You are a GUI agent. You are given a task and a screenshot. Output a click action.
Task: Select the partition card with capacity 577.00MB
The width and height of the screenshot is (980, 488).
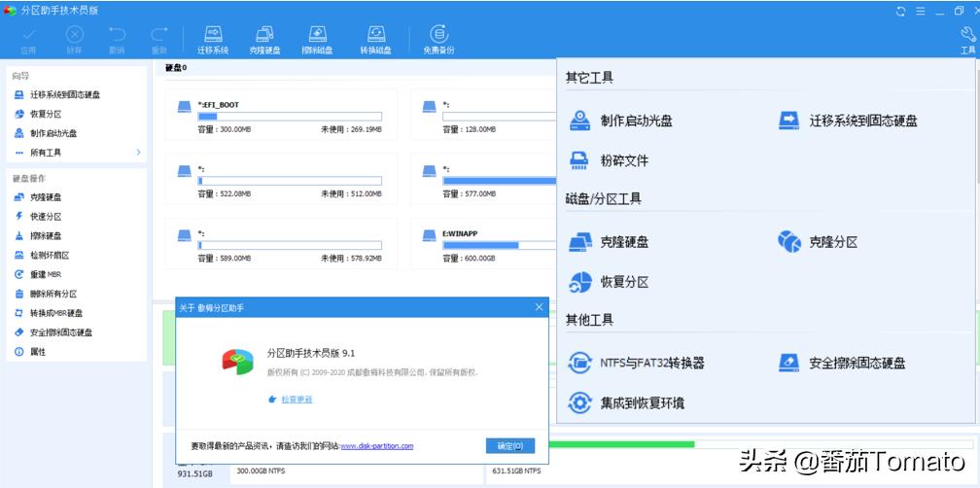tap(483, 179)
